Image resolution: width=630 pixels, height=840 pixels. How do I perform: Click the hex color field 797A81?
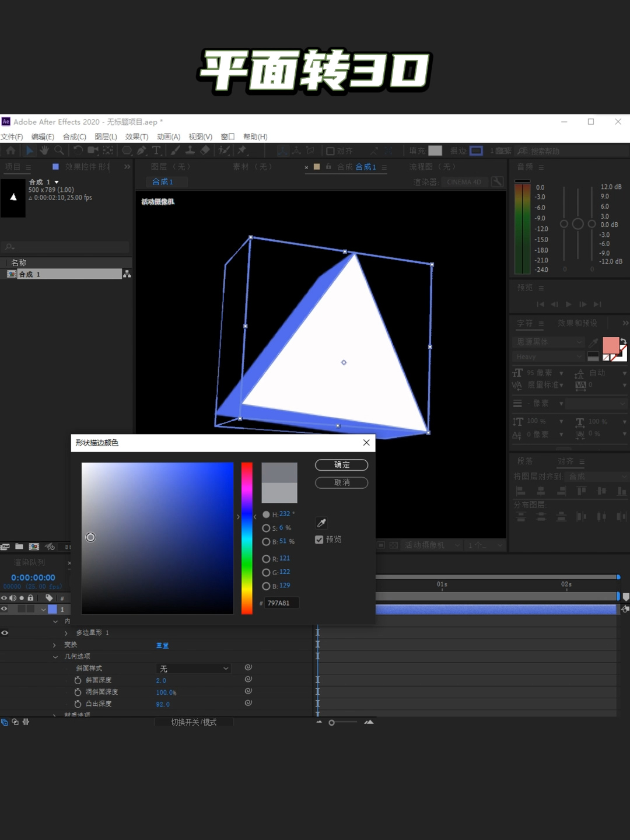[282, 603]
